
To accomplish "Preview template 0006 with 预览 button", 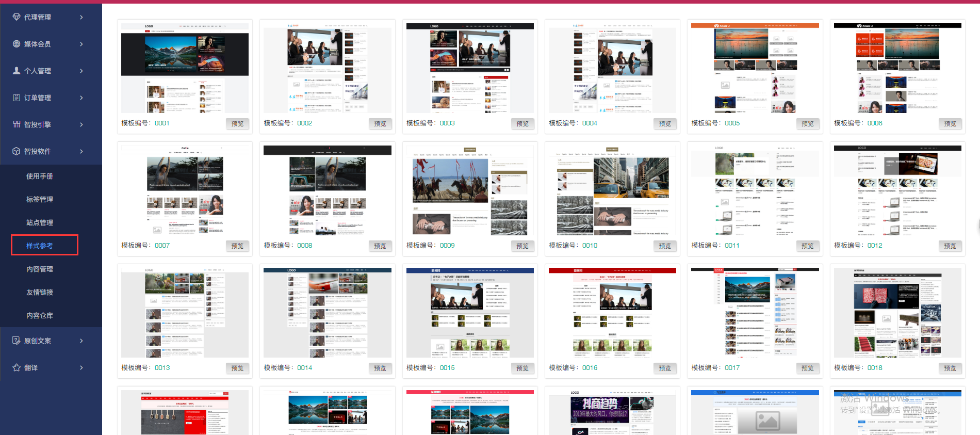I will tap(950, 123).
